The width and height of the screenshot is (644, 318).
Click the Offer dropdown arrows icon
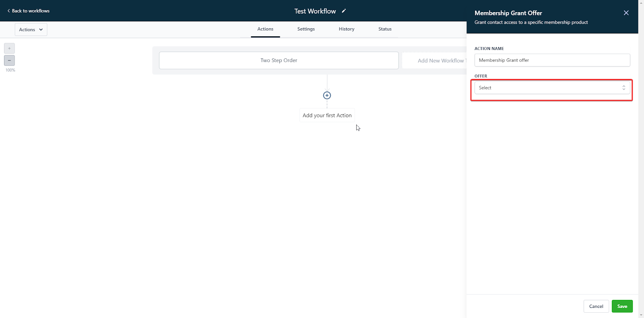623,88
